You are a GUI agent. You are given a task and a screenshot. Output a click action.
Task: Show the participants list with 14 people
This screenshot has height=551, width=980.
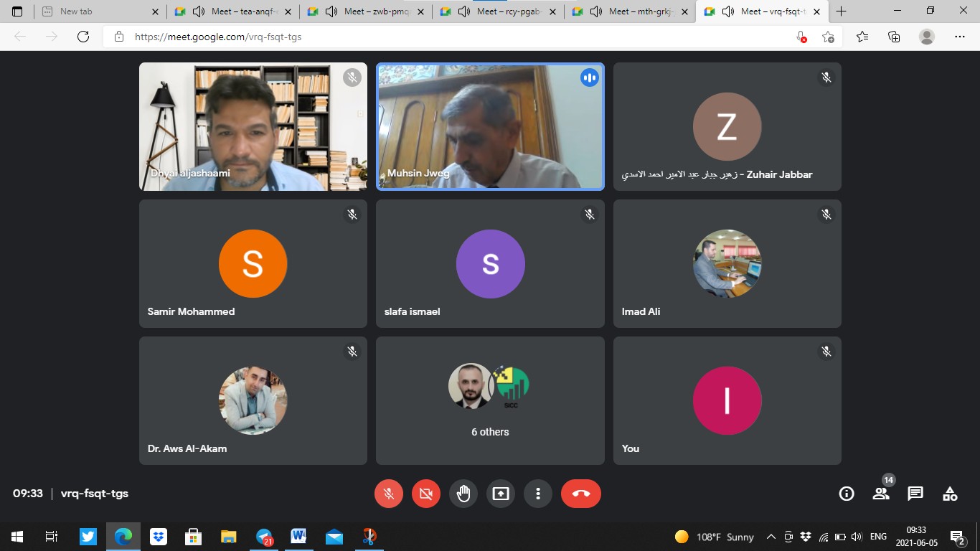(x=881, y=494)
